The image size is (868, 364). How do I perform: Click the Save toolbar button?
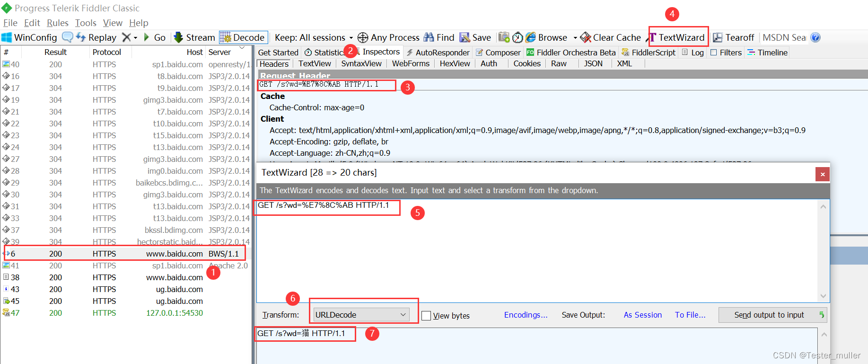click(475, 37)
